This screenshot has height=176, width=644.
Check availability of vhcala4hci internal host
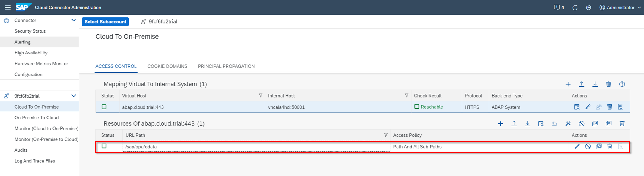(x=577, y=107)
